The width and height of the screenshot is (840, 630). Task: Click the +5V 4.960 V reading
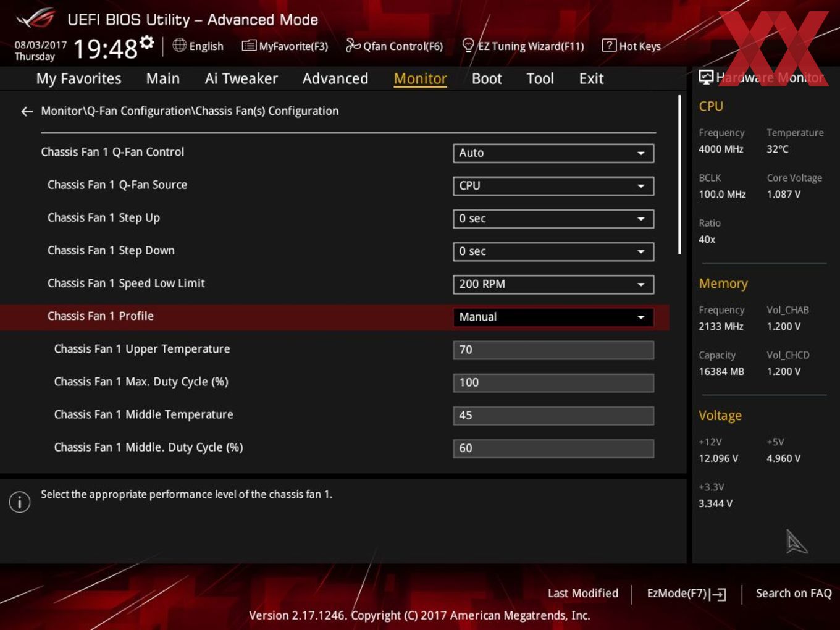784,458
